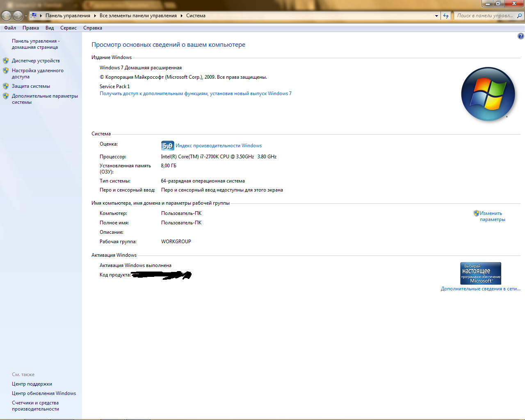Screen dimensions: 525x420
Task: Click the magnifier search icon
Action: [x=520, y=16]
